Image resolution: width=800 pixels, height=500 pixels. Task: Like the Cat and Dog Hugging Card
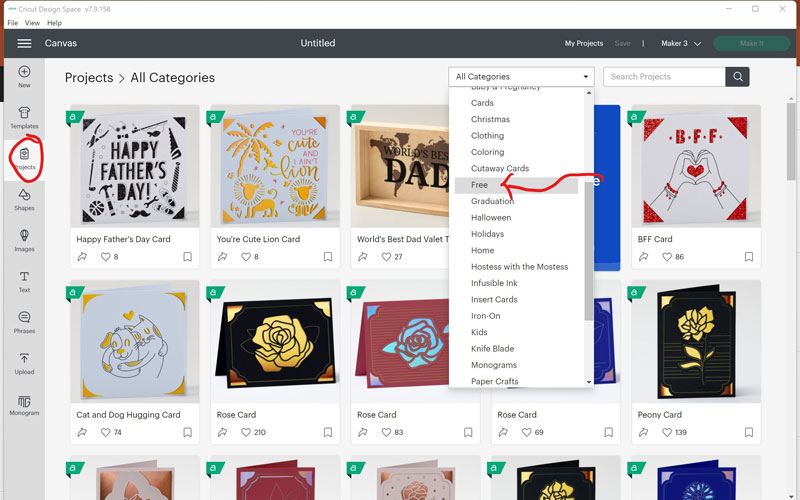tap(105, 432)
